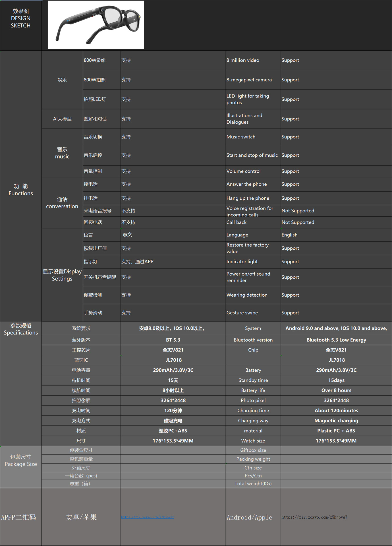The height and width of the screenshot is (546, 392).
Task: Select the "Gesture swipe" cell
Action: pyautogui.click(x=242, y=313)
